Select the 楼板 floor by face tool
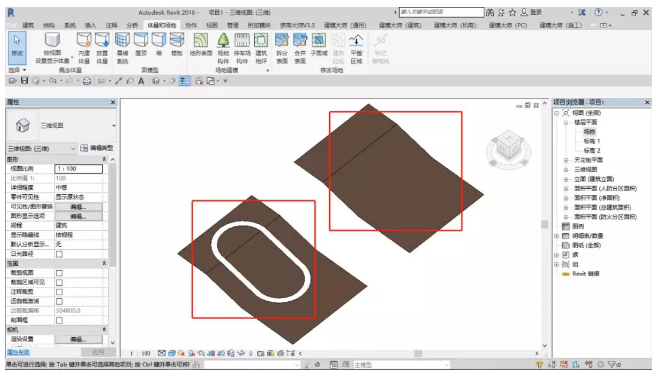This screenshot has width=660, height=375. point(177,44)
